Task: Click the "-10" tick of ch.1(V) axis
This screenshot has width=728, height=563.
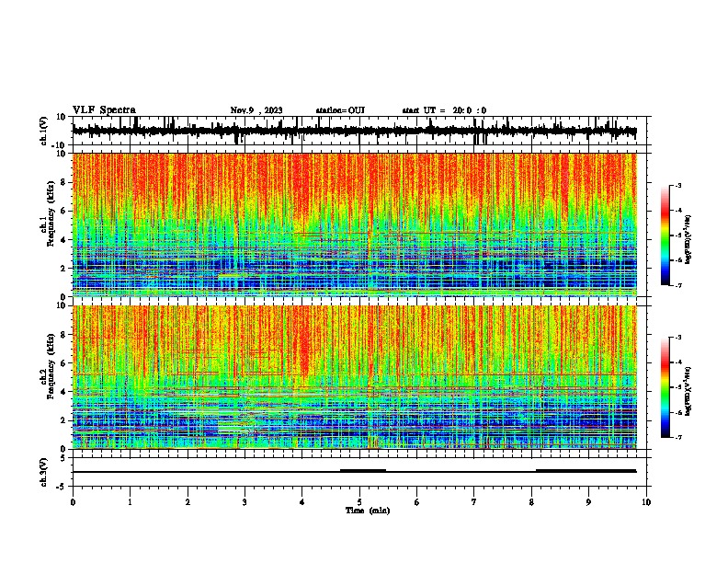Action: coord(60,145)
